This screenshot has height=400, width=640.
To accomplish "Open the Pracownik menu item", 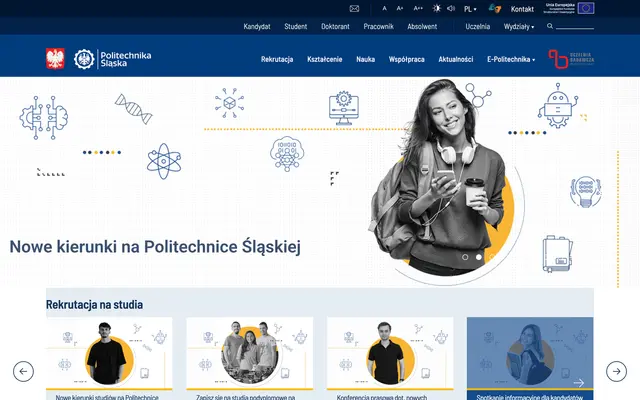I will coord(378,27).
